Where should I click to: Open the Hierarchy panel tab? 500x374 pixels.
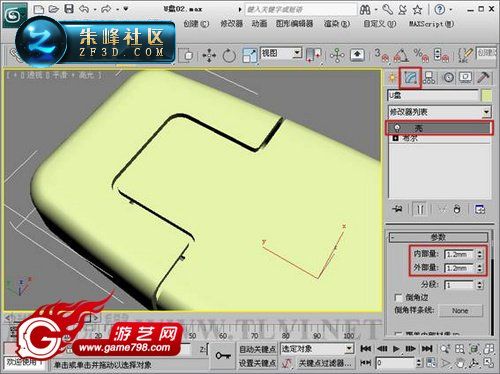pyautogui.click(x=429, y=78)
